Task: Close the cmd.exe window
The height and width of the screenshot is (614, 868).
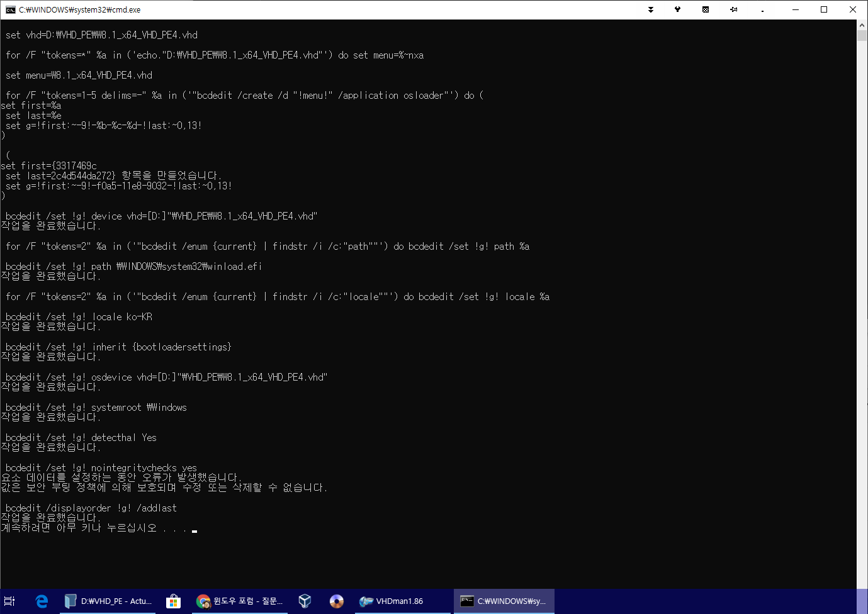Action: 853,9
